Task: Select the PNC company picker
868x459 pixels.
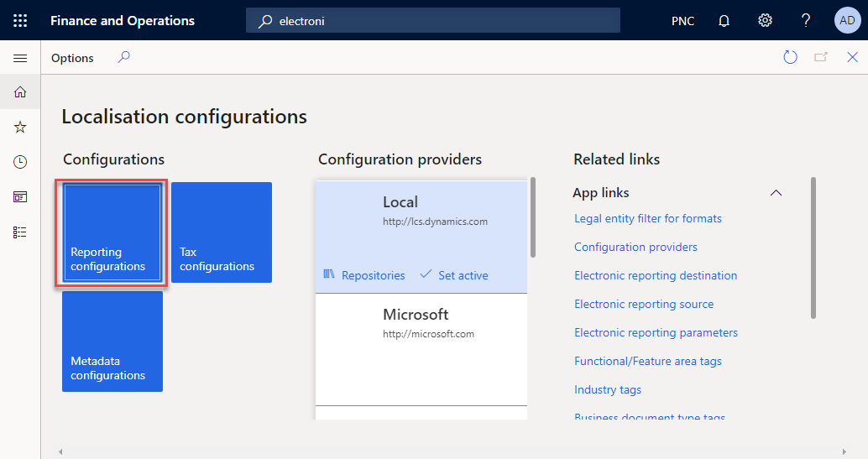Action: 682,21
